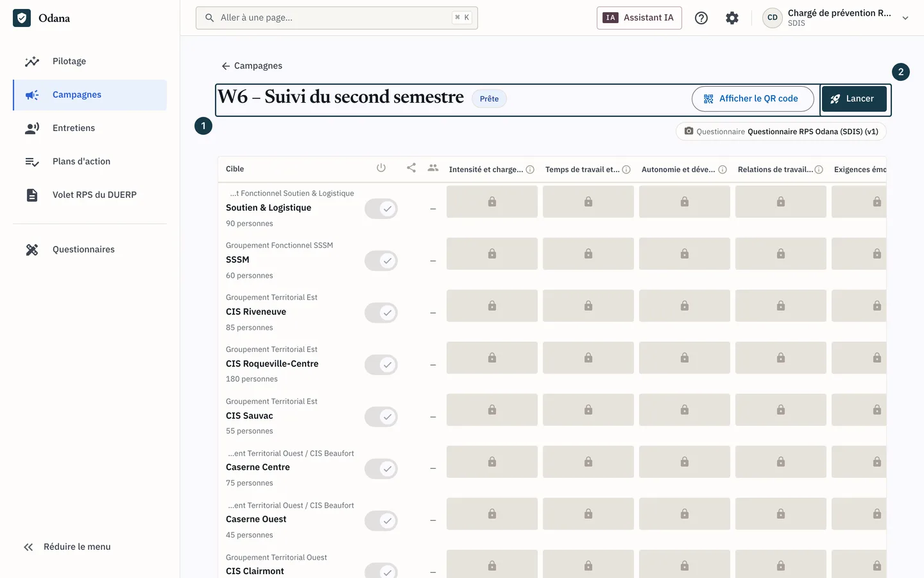Toggle the Soutien & Logistique target switch
The width and height of the screenshot is (924, 578).
coord(381,209)
